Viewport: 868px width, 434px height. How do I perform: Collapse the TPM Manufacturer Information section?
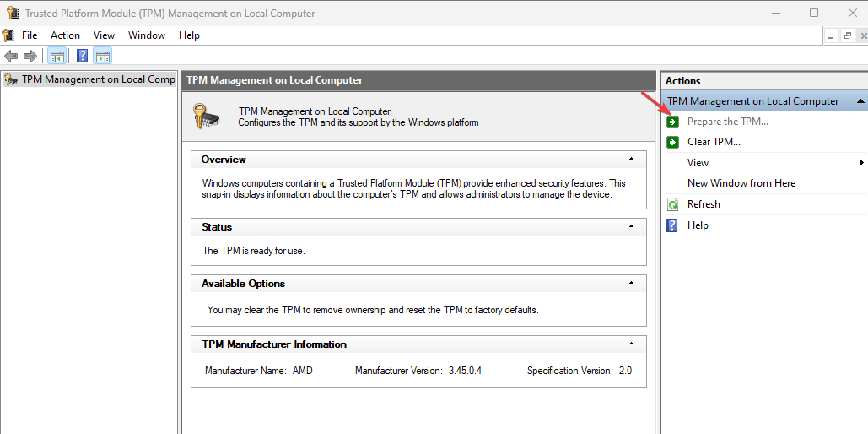tap(631, 344)
